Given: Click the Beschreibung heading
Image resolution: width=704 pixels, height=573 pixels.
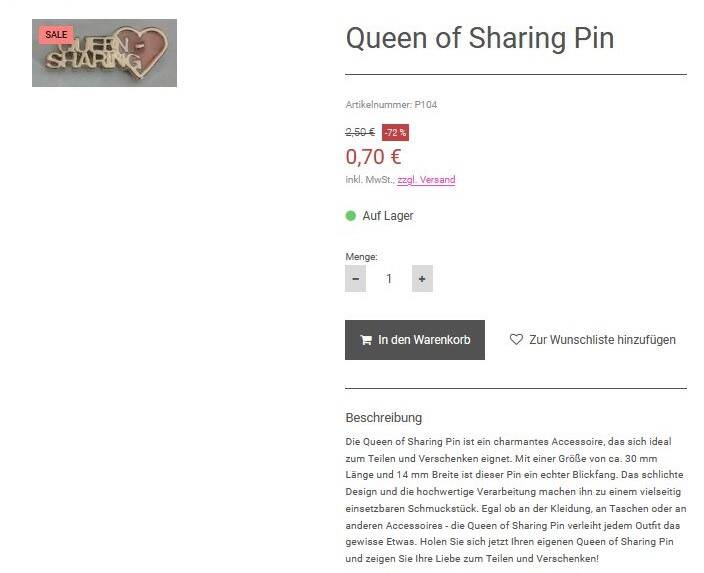Looking at the screenshot, I should 383,417.
